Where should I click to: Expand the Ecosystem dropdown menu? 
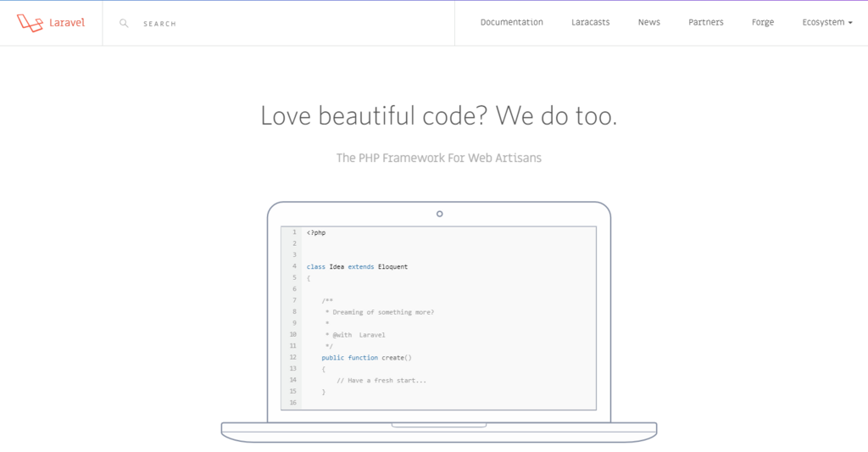(827, 23)
